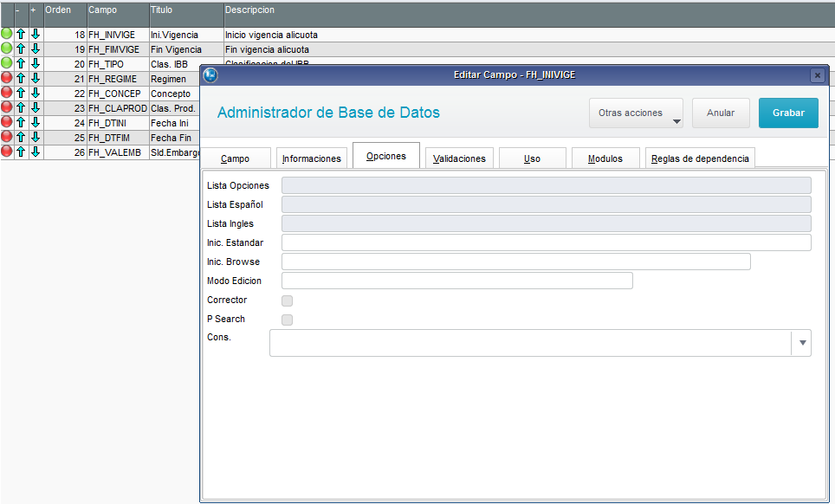Move FH_CONCEP field down
This screenshot has height=504, width=835.
tap(36, 94)
